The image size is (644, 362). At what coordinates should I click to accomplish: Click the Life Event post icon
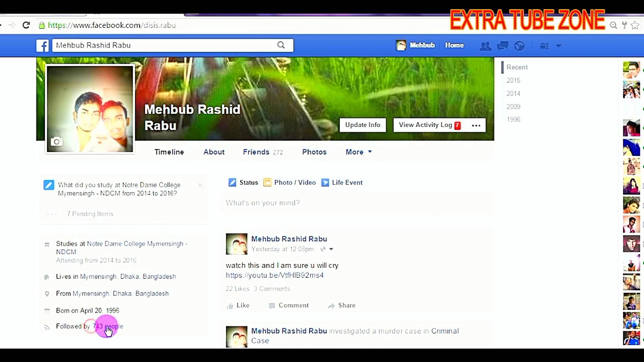[x=325, y=182]
